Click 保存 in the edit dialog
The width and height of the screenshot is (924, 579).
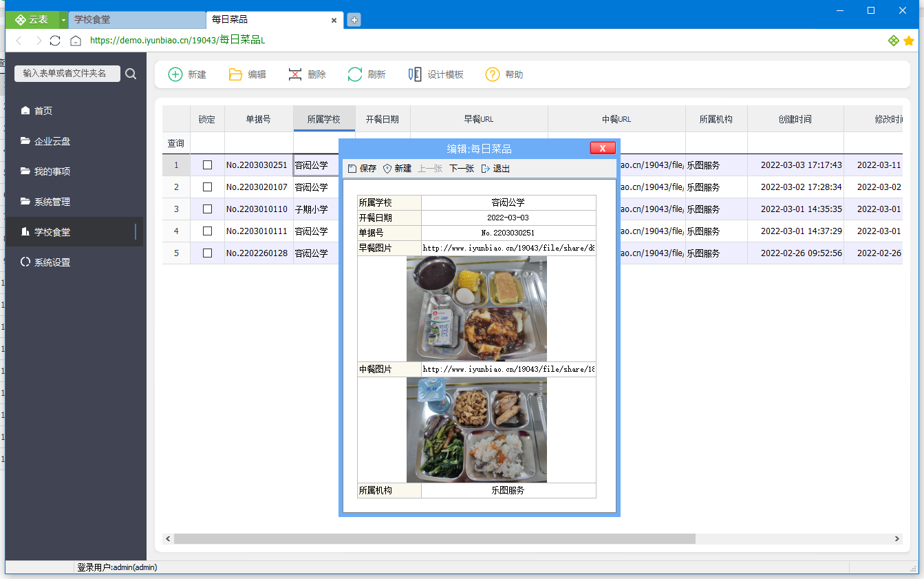362,169
